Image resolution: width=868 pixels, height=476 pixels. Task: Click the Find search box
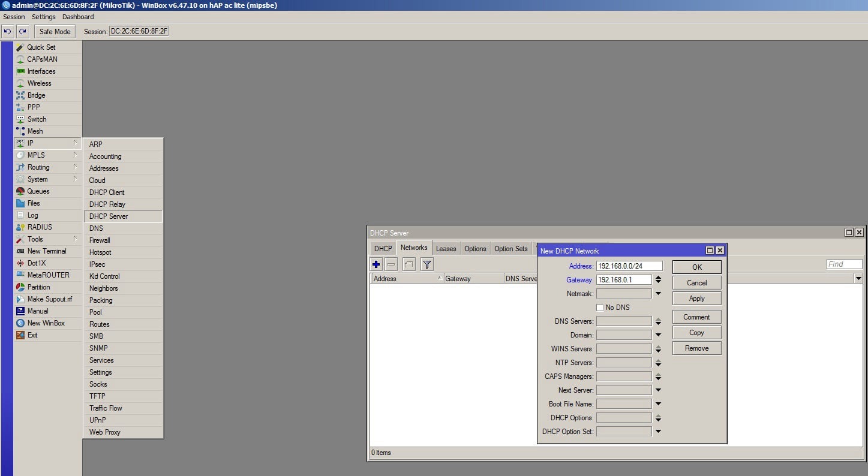point(843,264)
